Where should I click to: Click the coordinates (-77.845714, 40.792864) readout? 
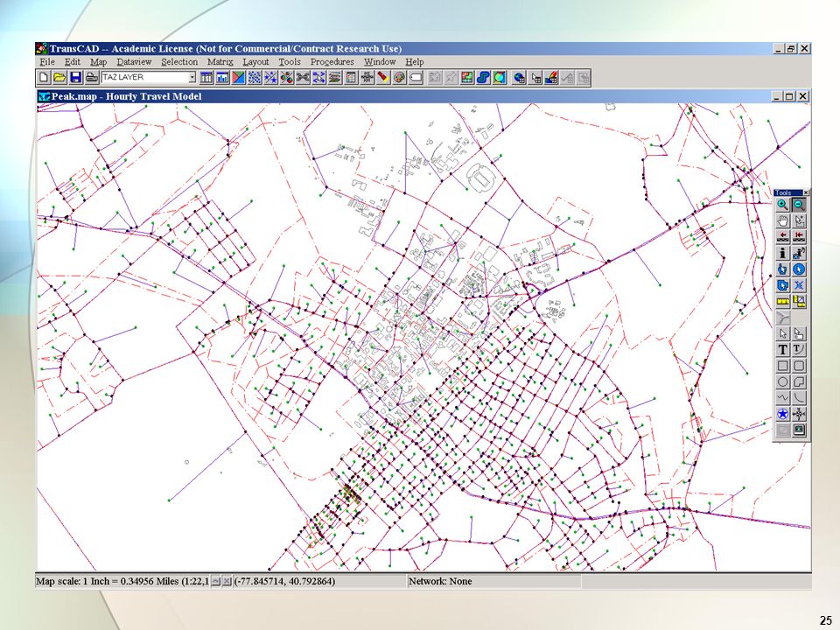(x=284, y=581)
